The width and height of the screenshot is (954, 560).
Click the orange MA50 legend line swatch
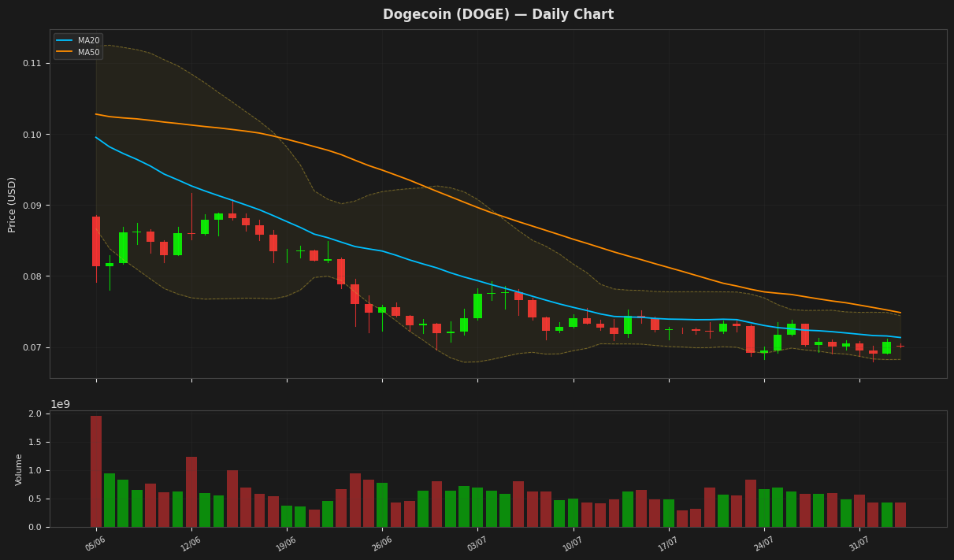click(x=65, y=53)
